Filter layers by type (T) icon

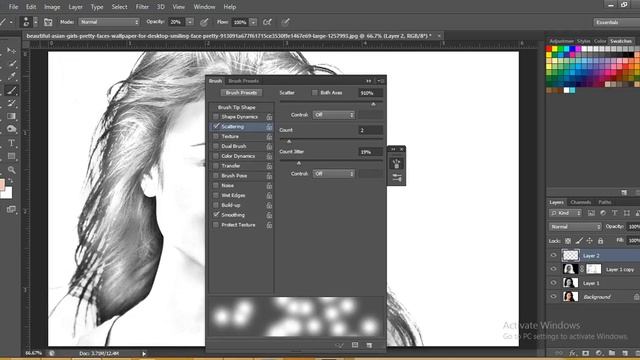pyautogui.click(x=615, y=213)
